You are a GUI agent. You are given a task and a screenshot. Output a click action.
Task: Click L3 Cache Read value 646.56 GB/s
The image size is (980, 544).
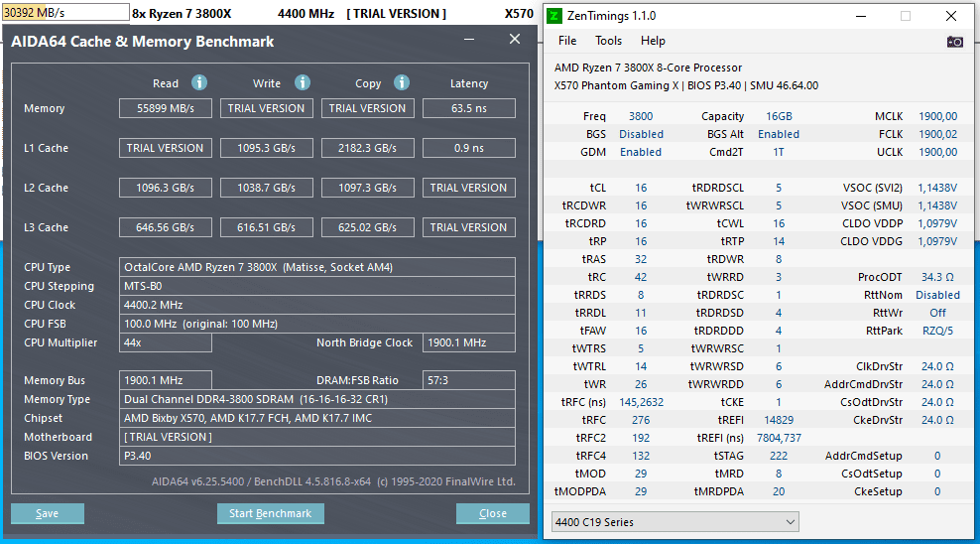[166, 227]
